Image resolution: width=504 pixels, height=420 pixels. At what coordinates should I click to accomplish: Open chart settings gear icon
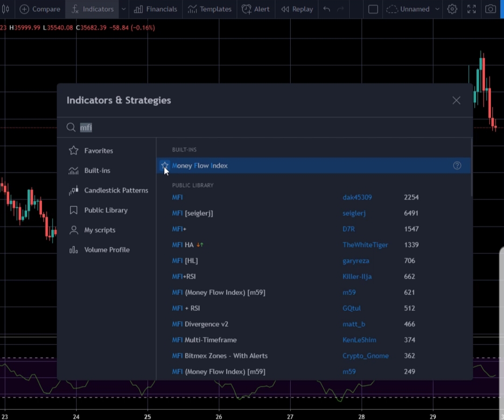[452, 9]
